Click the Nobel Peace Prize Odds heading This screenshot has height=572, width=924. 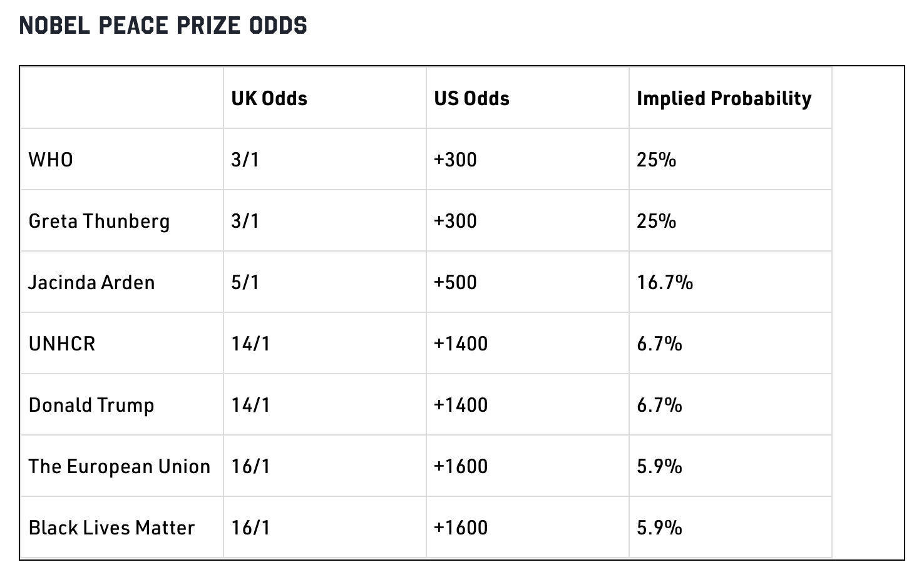click(x=163, y=26)
